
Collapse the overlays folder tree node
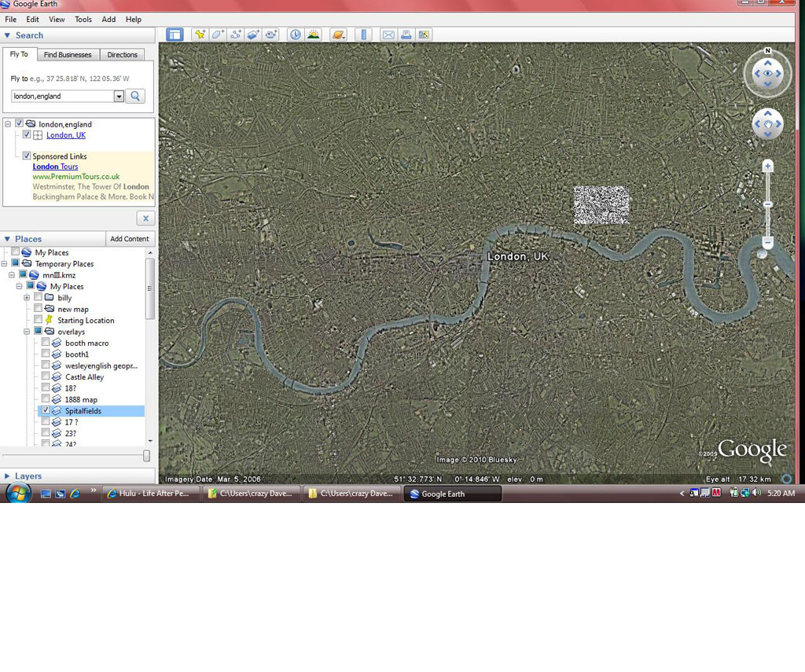pyautogui.click(x=27, y=332)
